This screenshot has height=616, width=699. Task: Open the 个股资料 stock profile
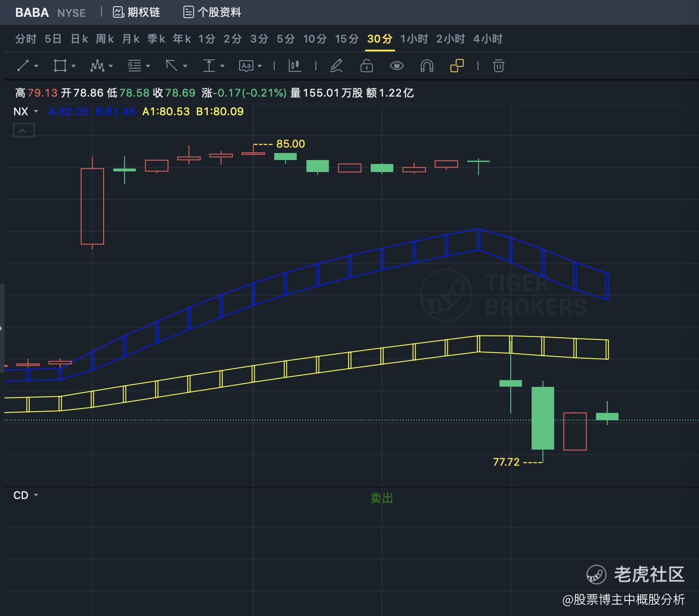click(x=212, y=12)
